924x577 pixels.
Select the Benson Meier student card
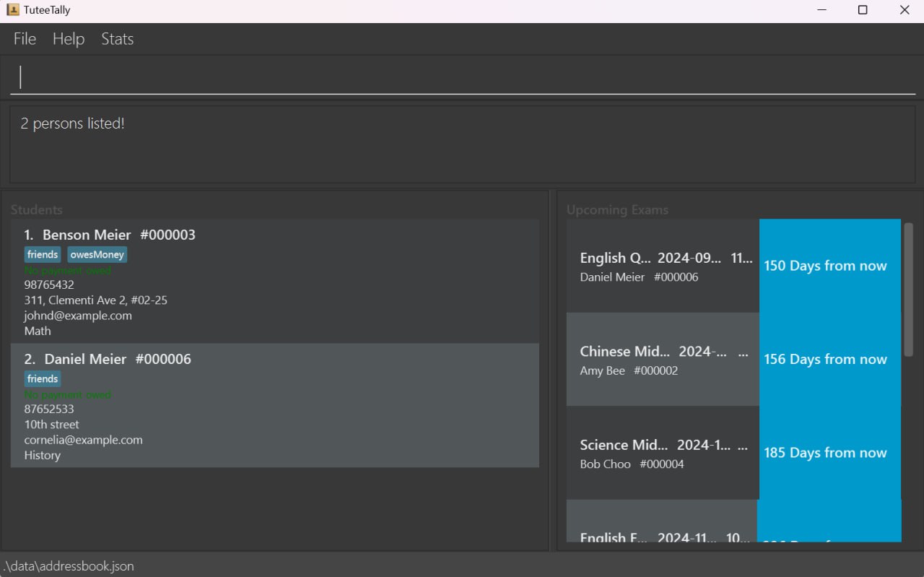click(274, 281)
